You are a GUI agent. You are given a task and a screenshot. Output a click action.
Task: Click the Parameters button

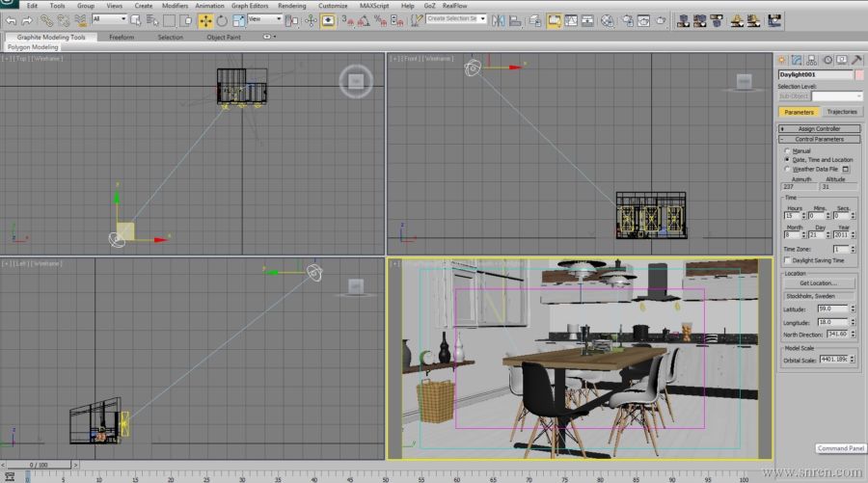pos(799,112)
